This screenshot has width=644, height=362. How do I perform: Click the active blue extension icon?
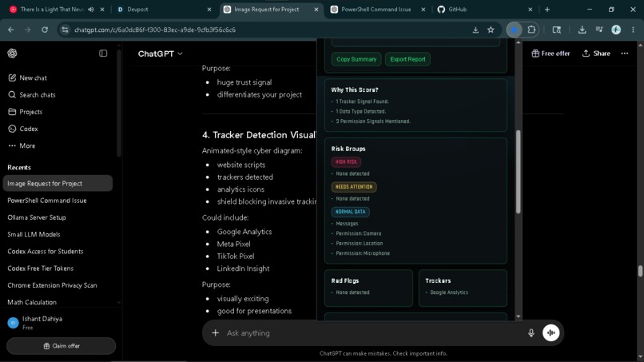pyautogui.click(x=515, y=30)
